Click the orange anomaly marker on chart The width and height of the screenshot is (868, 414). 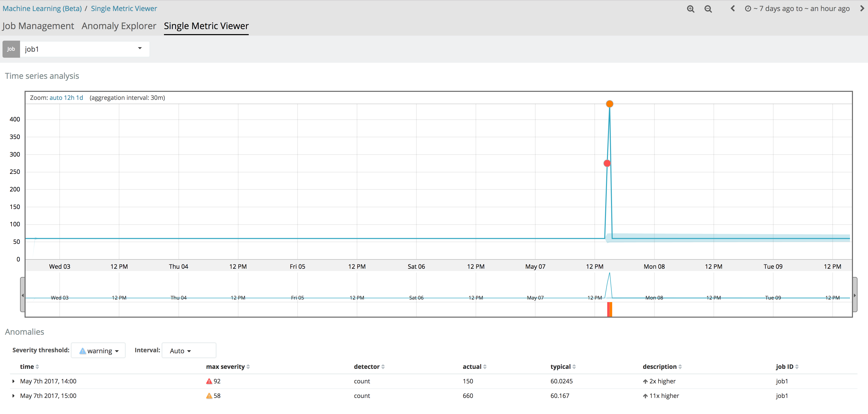609,104
